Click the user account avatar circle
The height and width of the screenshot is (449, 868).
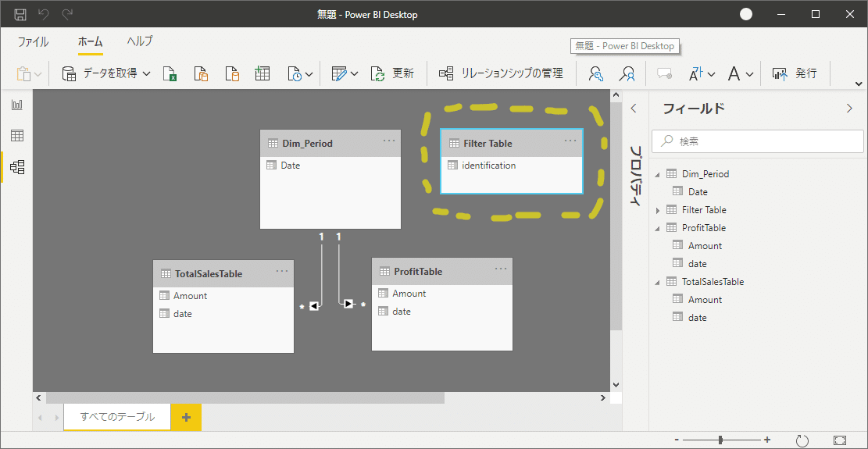(x=746, y=14)
